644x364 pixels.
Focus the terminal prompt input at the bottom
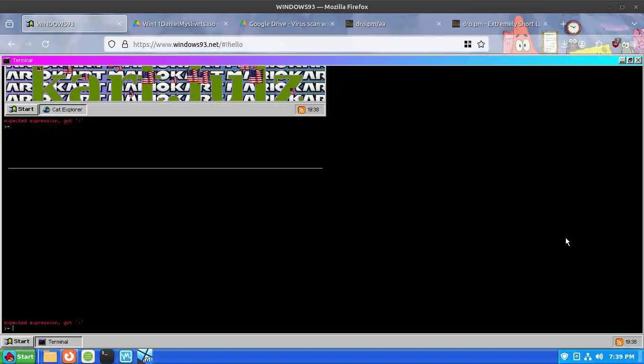point(322,328)
